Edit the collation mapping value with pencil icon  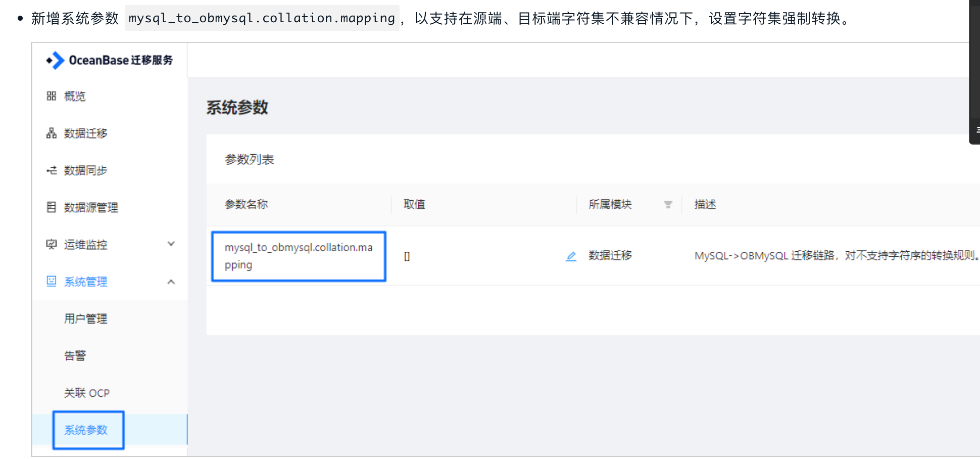pos(571,256)
